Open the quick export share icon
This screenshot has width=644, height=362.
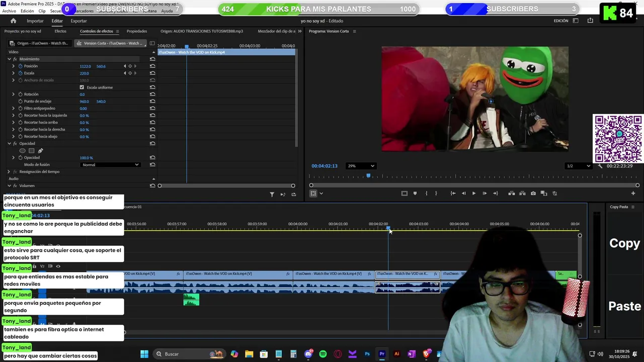pyautogui.click(x=590, y=21)
